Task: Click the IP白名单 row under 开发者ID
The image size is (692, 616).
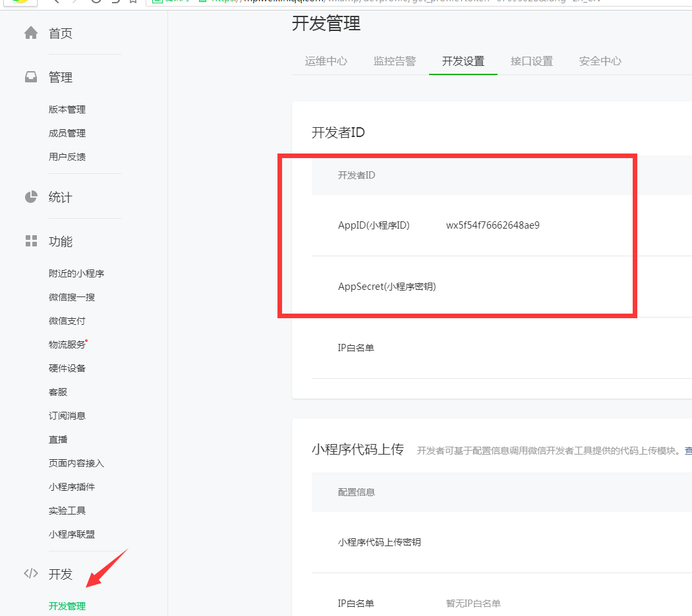Action: [x=502, y=348]
